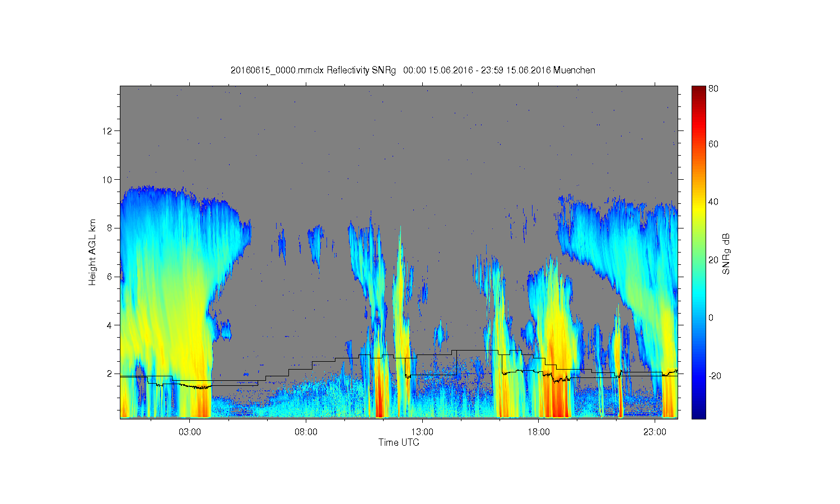
Task: Click the colorbar value label 20
Action: point(713,260)
